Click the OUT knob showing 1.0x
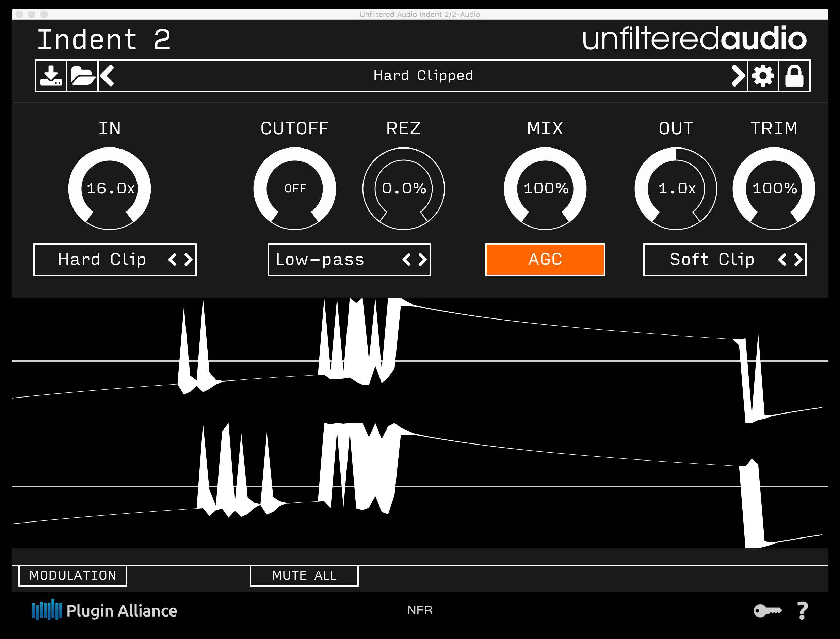The width and height of the screenshot is (840, 639). [x=676, y=189]
